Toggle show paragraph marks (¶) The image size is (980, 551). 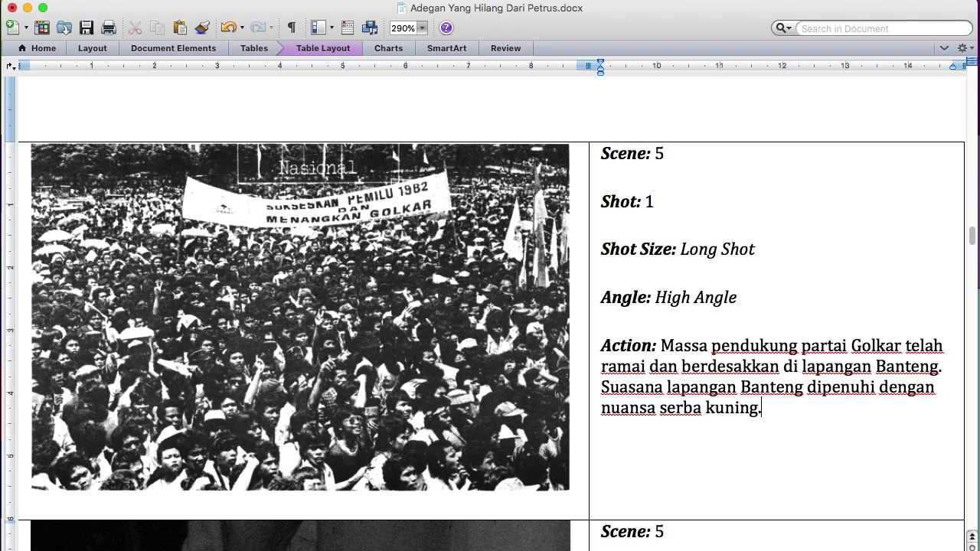pos(292,28)
